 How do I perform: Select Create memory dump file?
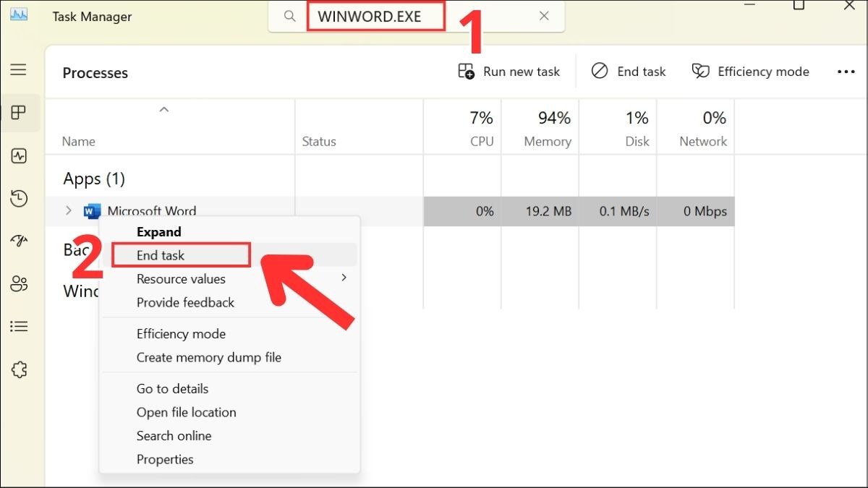coord(230,357)
